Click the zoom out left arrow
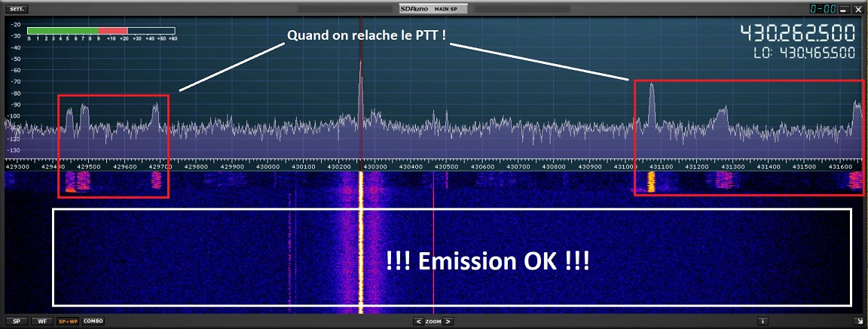Screen dimensions: 868x329 [x=418, y=321]
